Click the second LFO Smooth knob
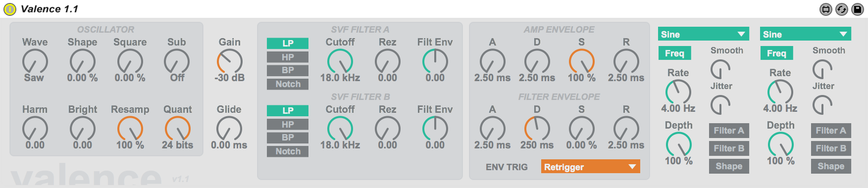 point(822,70)
